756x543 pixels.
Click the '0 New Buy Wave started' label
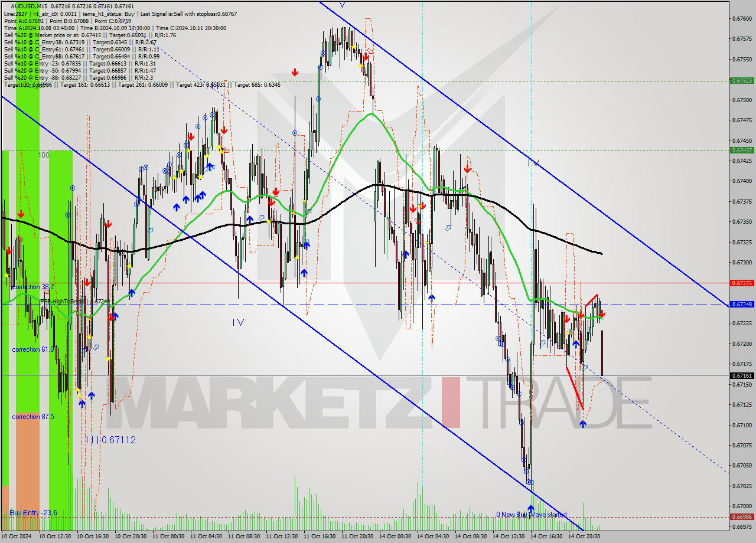pos(531,515)
